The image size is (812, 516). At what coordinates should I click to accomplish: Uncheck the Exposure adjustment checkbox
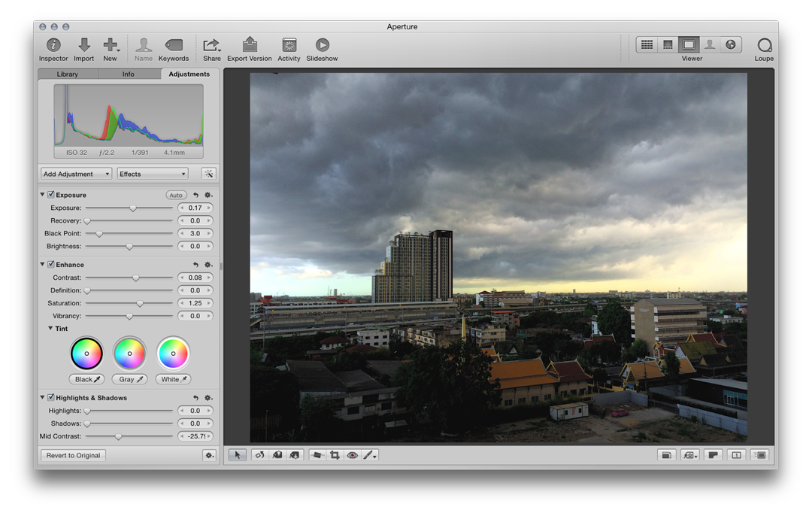point(51,195)
